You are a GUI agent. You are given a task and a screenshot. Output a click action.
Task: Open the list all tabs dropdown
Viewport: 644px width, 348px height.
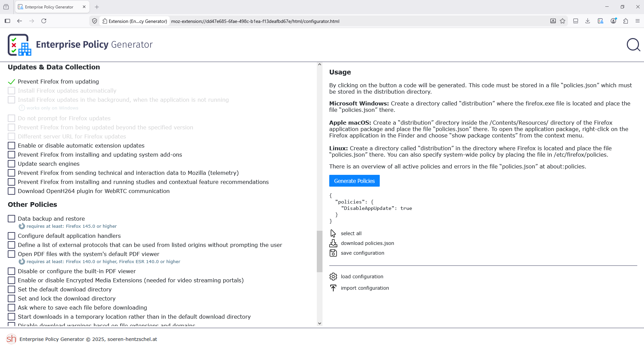click(6, 7)
